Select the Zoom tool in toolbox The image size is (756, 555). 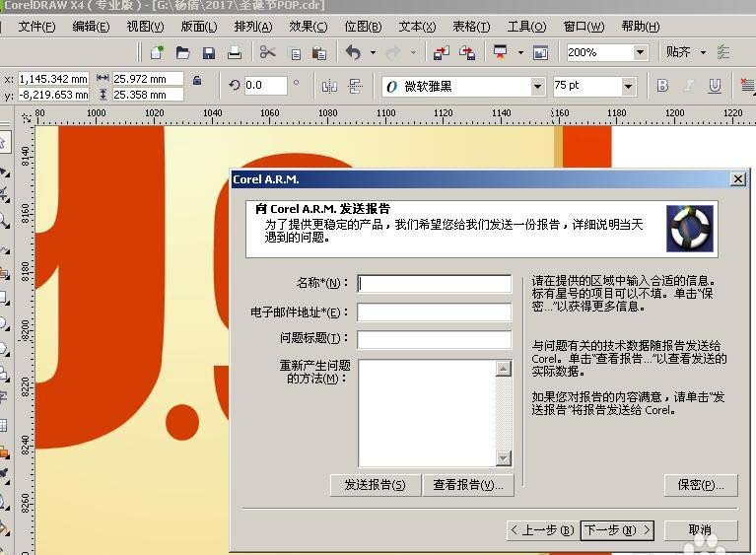click(x=4, y=221)
